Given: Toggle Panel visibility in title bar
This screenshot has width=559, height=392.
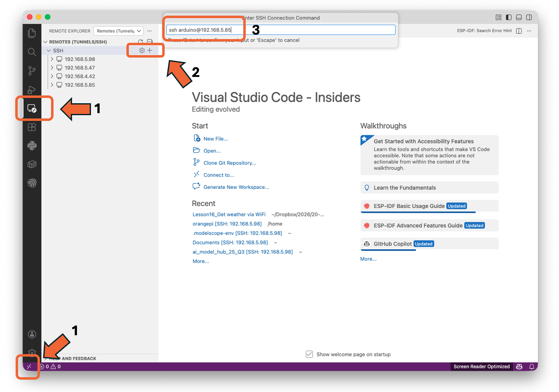Looking at the screenshot, I should point(519,17).
